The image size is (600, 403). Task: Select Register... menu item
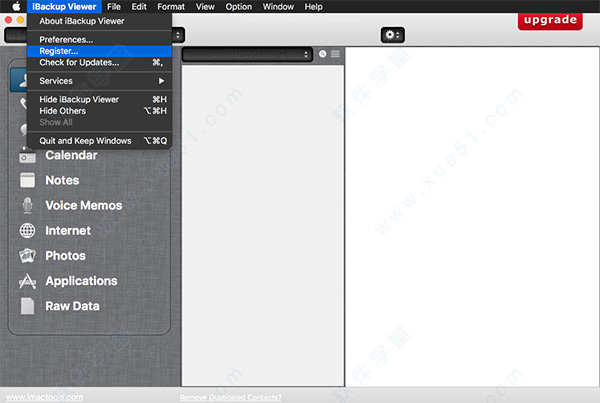click(99, 51)
